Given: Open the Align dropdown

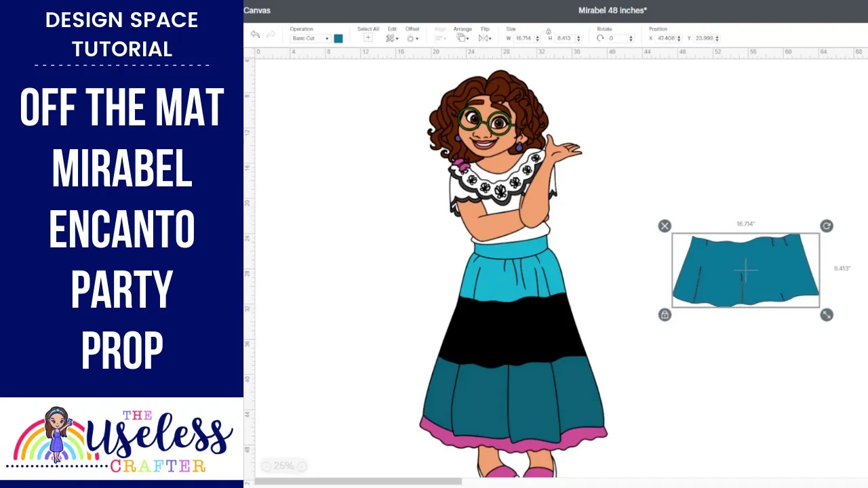Looking at the screenshot, I should (x=440, y=39).
